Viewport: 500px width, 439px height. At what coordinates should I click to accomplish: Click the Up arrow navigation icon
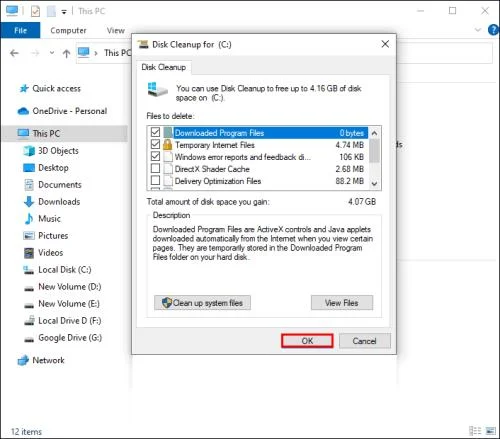tap(66, 53)
